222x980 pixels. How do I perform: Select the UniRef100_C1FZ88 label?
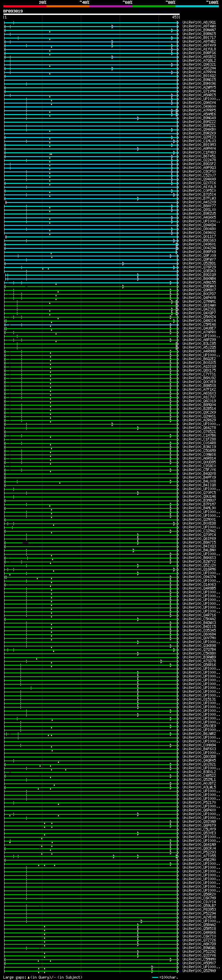199,439
